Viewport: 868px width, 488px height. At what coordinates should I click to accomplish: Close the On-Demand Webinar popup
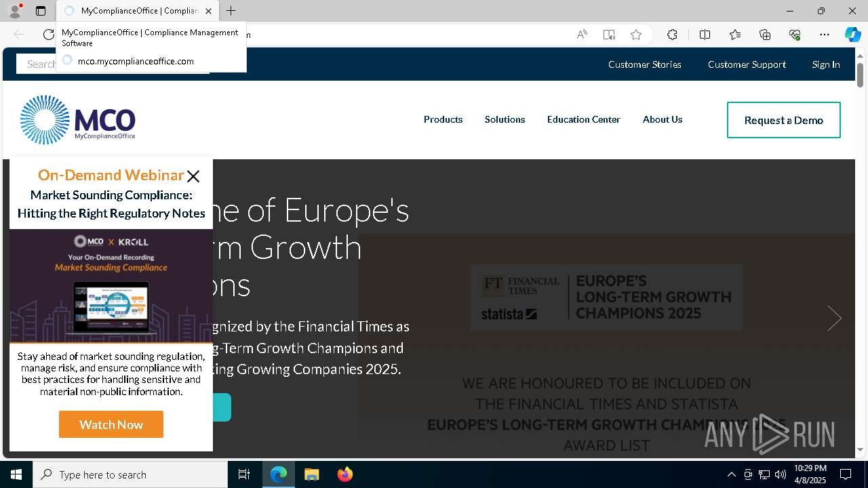193,176
